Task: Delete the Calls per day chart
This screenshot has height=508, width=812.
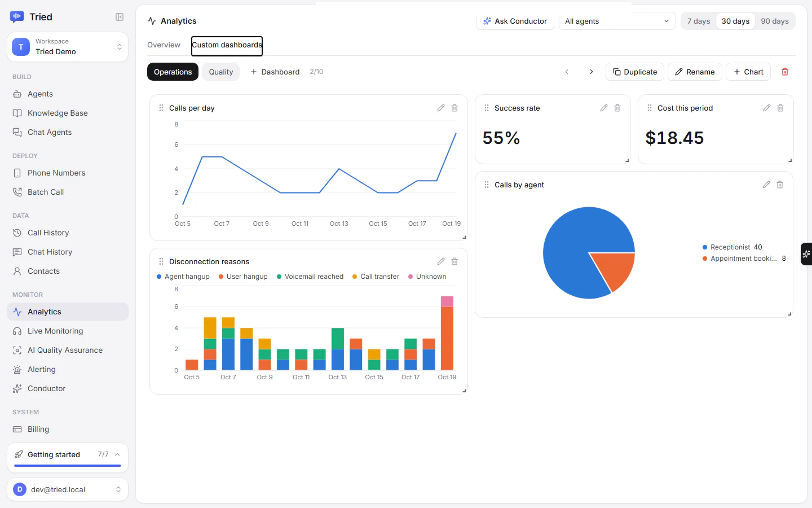Action: 454,108
